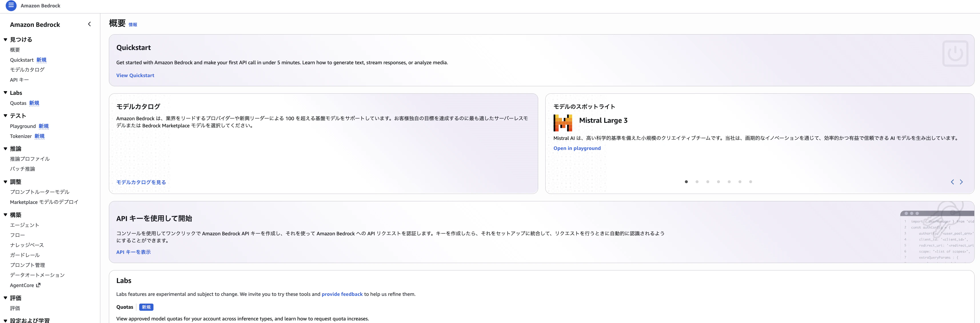
Task: Click モデルカタログを見る link
Action: point(141,182)
